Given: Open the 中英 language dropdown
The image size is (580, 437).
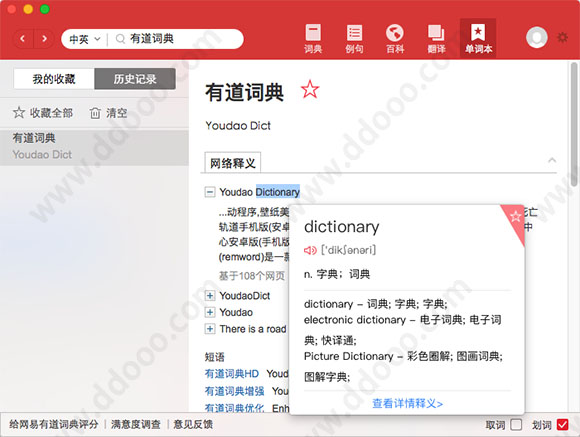Looking at the screenshot, I should click(x=85, y=39).
